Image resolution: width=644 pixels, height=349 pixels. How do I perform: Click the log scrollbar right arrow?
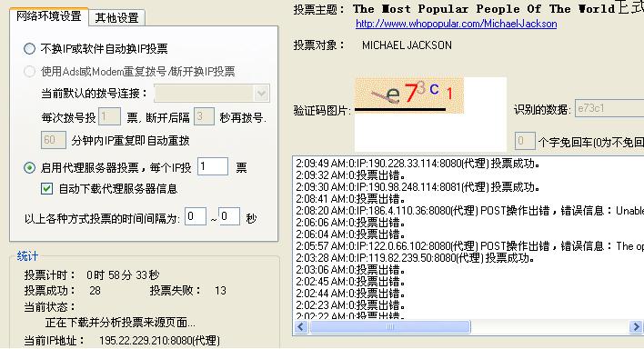pos(636,327)
